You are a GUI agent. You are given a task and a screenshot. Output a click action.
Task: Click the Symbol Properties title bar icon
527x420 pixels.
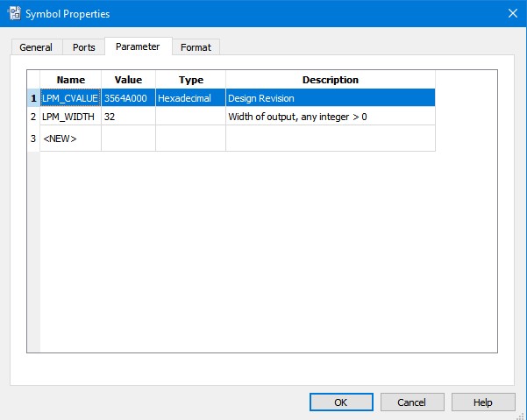coord(13,13)
